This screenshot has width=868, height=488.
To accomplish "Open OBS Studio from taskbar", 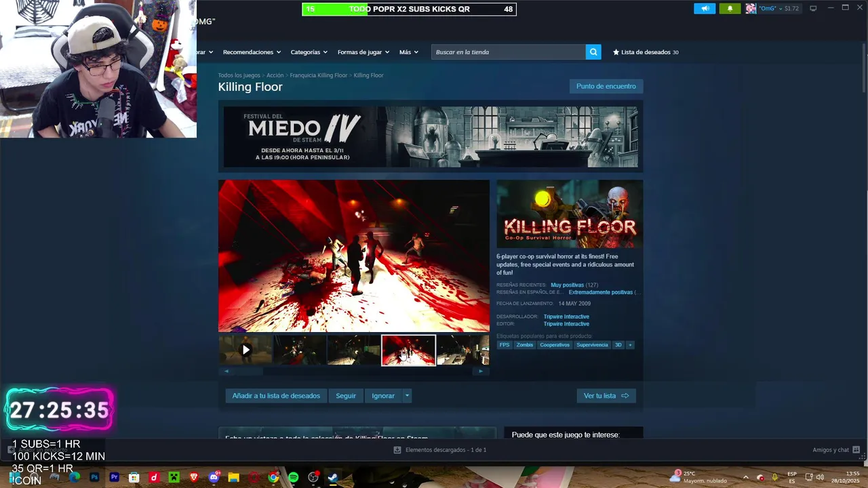I will (313, 477).
